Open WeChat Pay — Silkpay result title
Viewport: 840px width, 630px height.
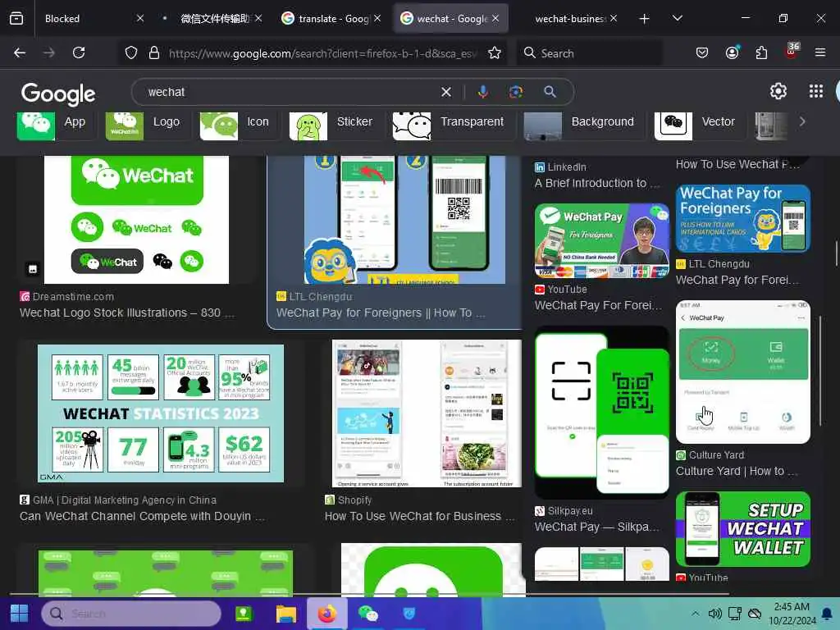coord(597,527)
